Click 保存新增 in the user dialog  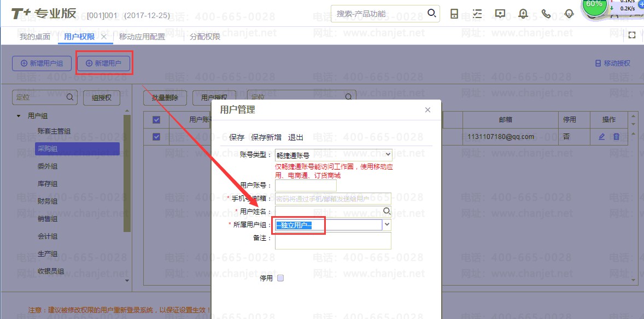point(266,137)
